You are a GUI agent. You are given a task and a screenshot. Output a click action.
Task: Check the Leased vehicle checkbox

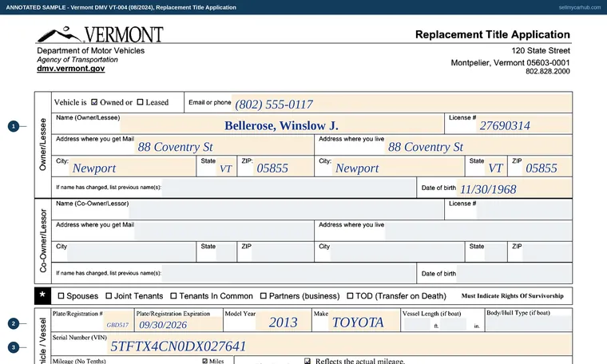coord(140,102)
